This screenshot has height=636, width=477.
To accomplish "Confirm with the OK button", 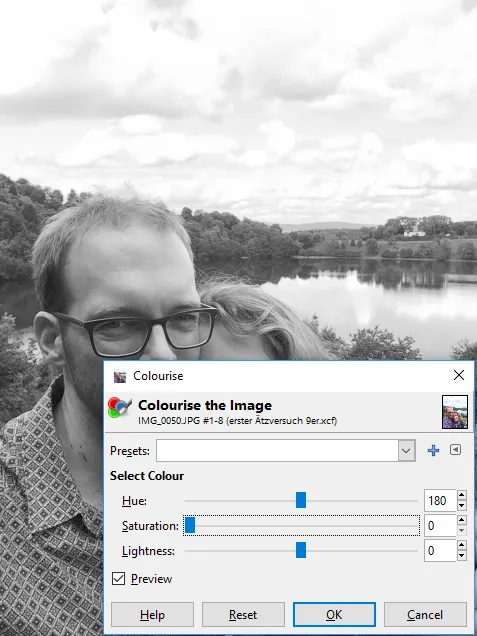I will [334, 615].
